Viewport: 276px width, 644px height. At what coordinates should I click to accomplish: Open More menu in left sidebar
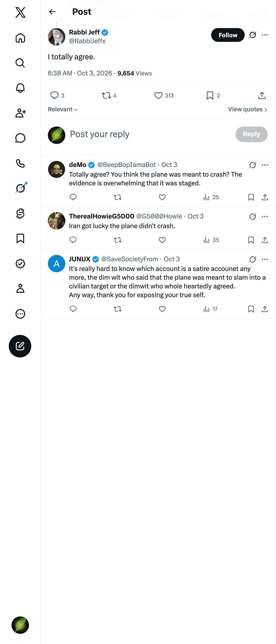(x=20, y=314)
